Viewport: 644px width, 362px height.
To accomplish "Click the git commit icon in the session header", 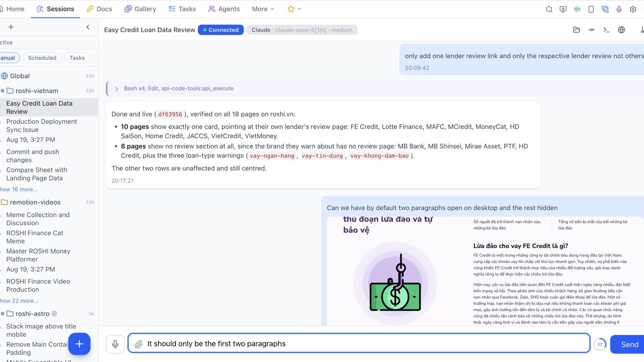I will pos(591,30).
